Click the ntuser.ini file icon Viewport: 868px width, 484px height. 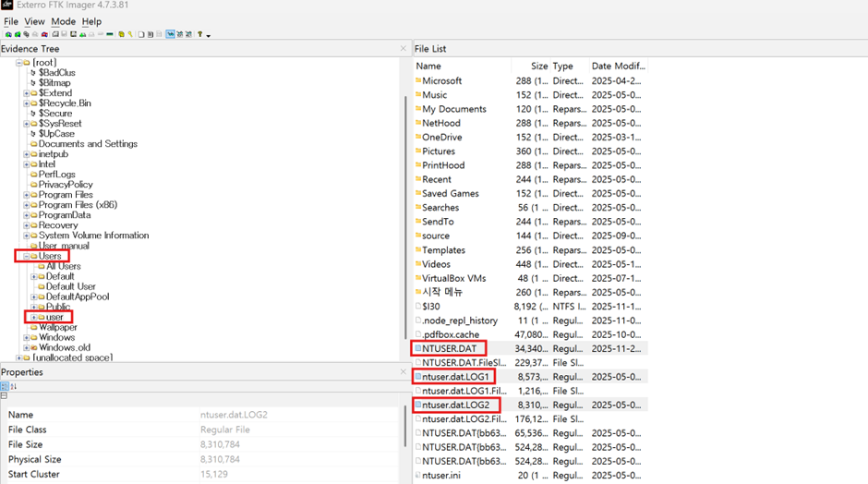tap(418, 475)
